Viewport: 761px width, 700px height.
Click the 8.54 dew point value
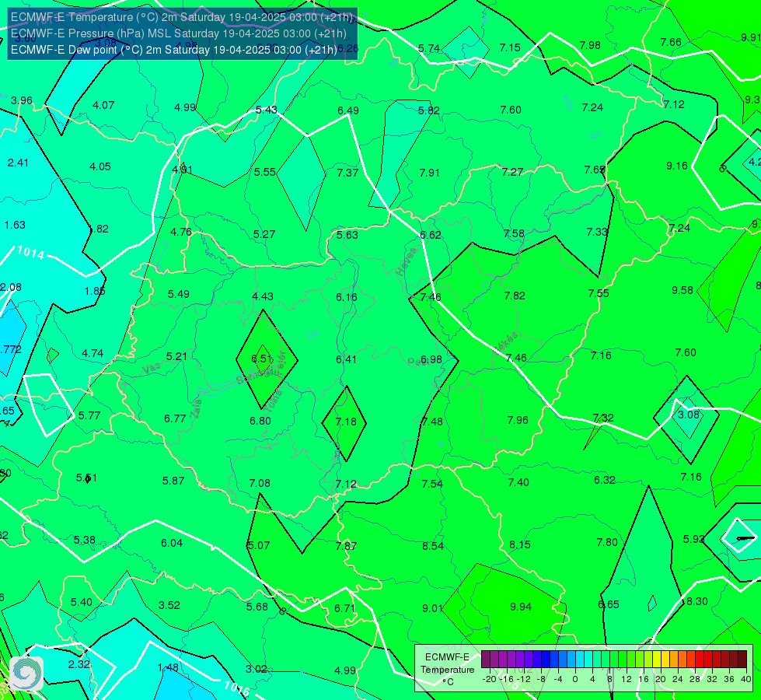pyautogui.click(x=433, y=546)
